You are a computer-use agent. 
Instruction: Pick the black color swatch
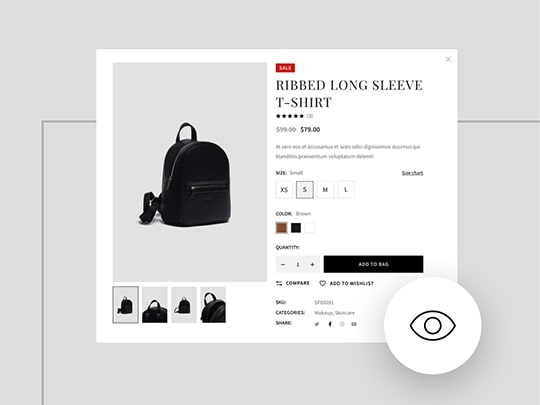tap(296, 228)
